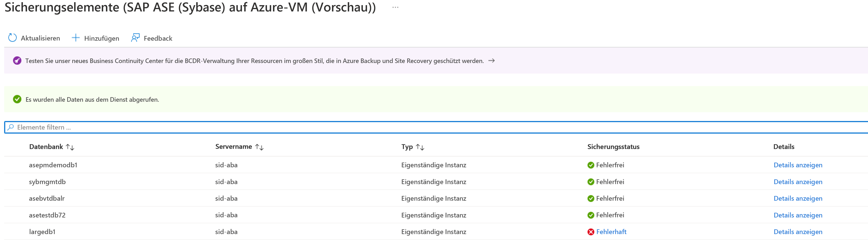Viewport: 868px width, 240px height.
Task: Open Feedback via the person icon
Action: click(x=135, y=38)
